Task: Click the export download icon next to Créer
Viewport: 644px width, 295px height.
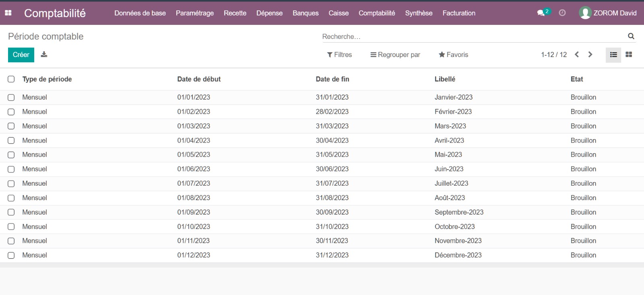Action: [44, 55]
